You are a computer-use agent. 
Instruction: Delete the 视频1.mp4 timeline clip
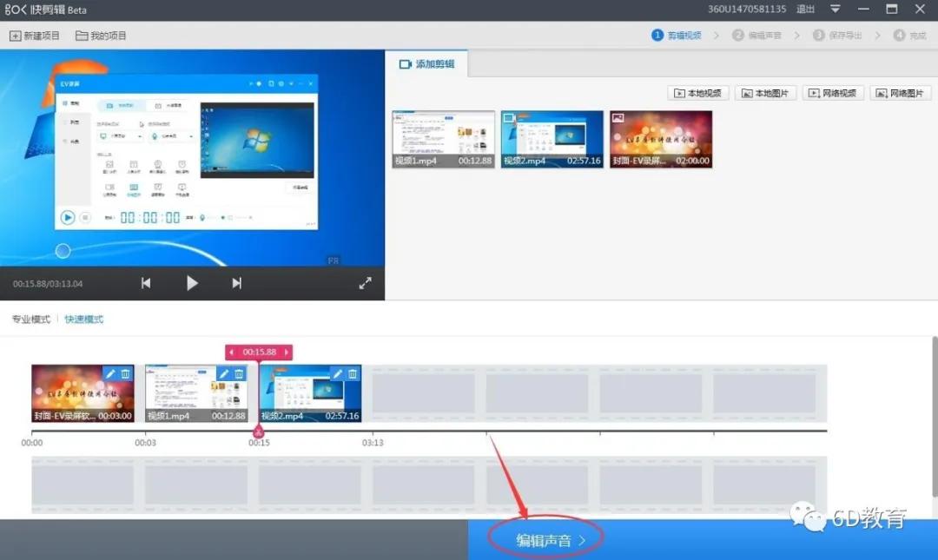(x=239, y=374)
